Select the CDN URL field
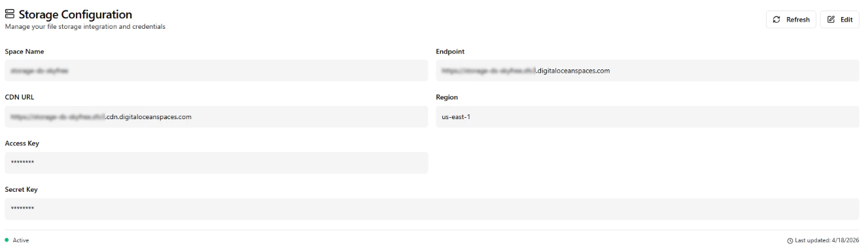Screen dimensions: 868x252 click(216, 117)
